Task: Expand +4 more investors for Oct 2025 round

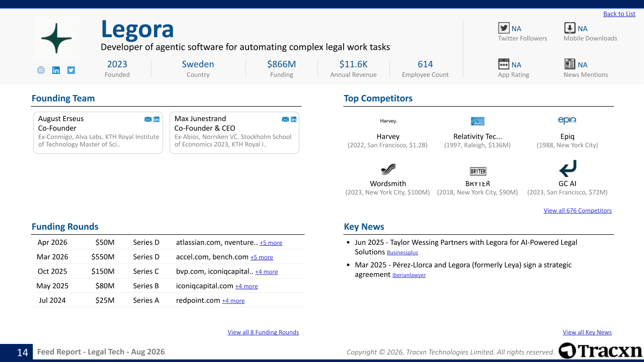Action: pos(266,272)
